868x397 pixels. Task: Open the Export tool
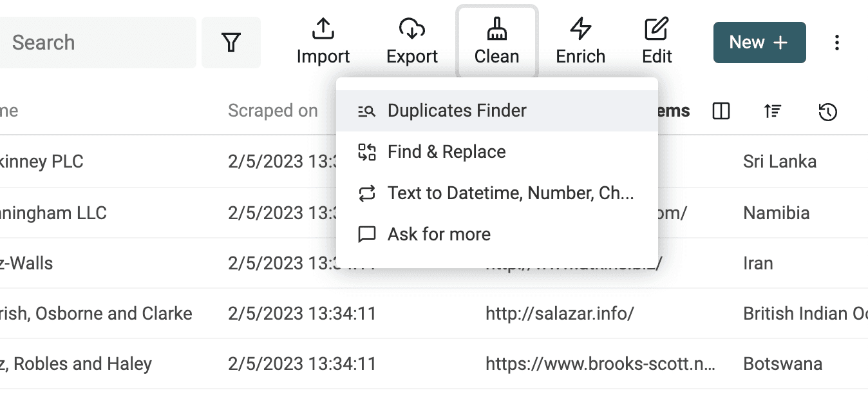pyautogui.click(x=412, y=42)
